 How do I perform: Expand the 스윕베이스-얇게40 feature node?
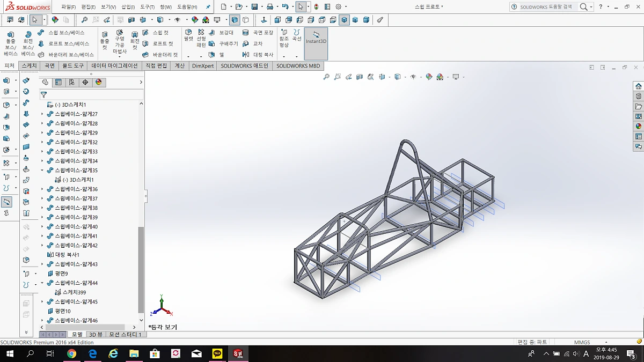pyautogui.click(x=42, y=227)
